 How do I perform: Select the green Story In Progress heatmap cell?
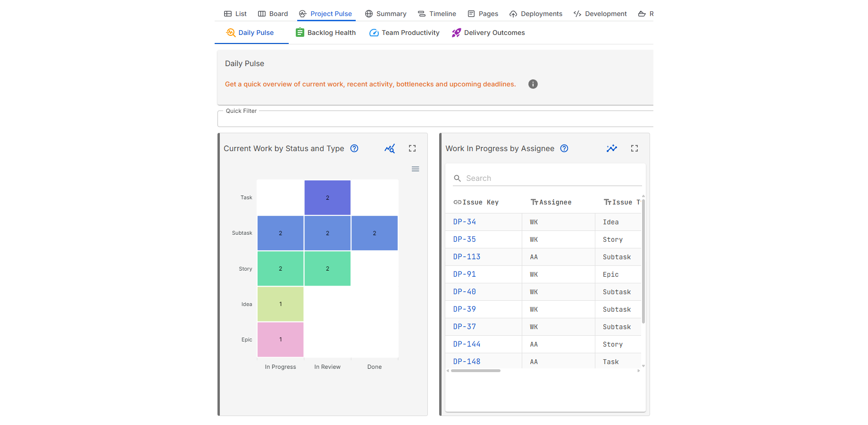pos(280,268)
